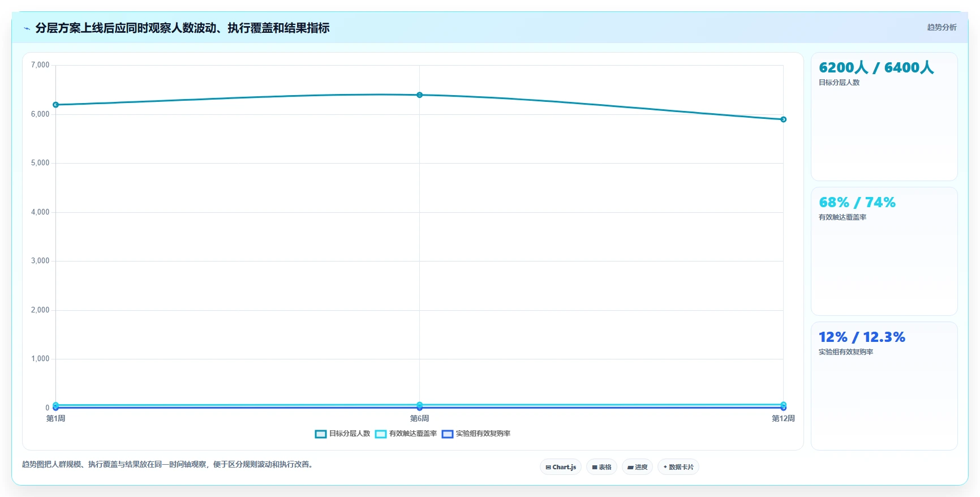Click the 实验组有效复购率 card caption
The height and width of the screenshot is (497, 980).
[x=846, y=352]
